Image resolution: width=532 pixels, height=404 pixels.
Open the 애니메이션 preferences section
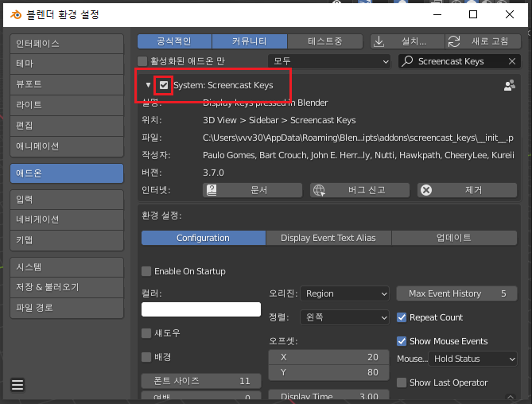pyautogui.click(x=67, y=146)
